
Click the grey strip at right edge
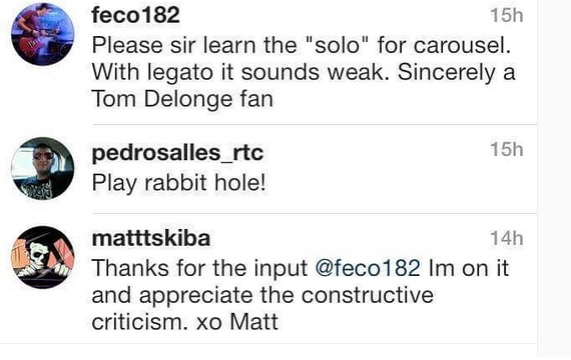pyautogui.click(x=554, y=180)
